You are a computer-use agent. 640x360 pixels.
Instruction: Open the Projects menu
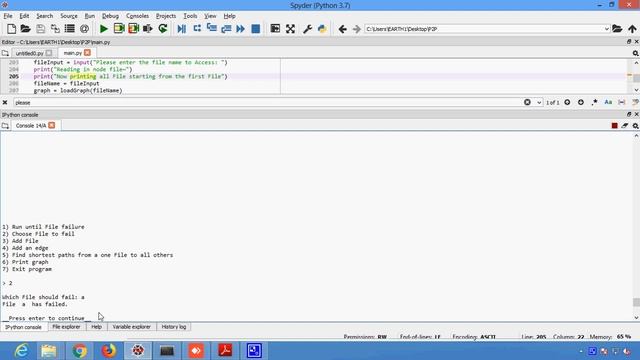[166, 16]
